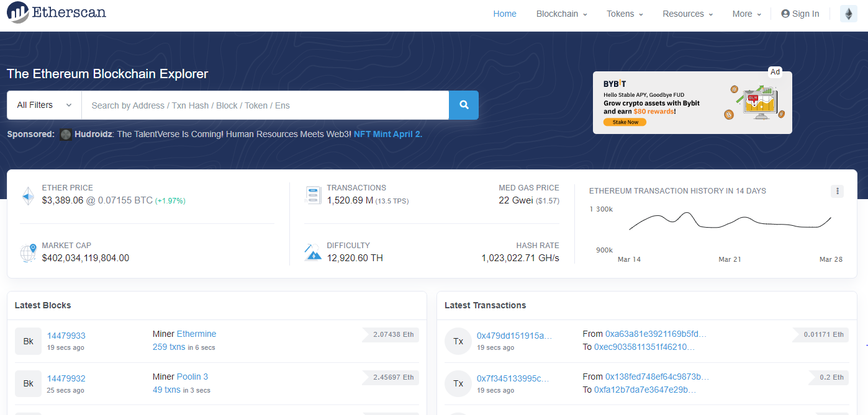Click the 0.2 Eth transaction amount badge
This screenshot has height=415, width=868.
click(x=830, y=377)
